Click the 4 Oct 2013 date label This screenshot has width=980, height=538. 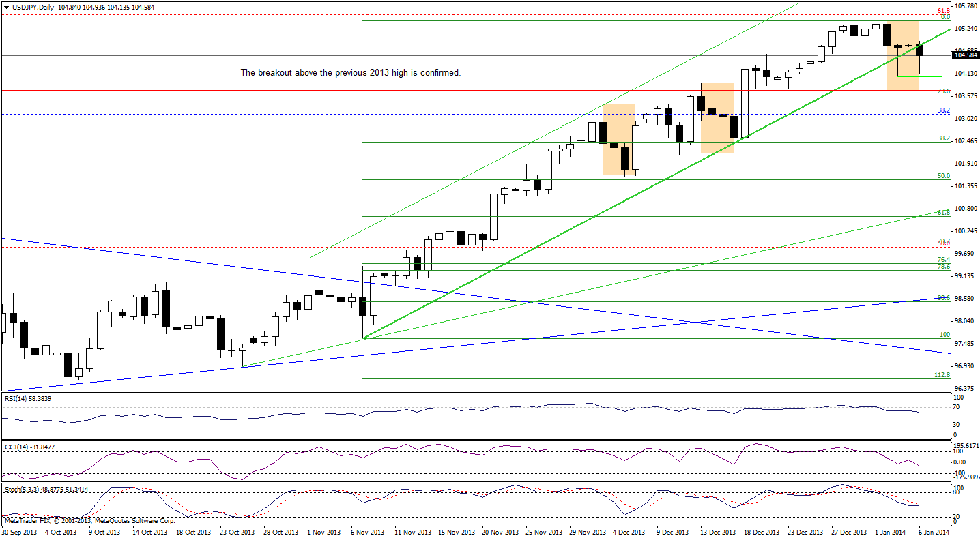(x=61, y=532)
